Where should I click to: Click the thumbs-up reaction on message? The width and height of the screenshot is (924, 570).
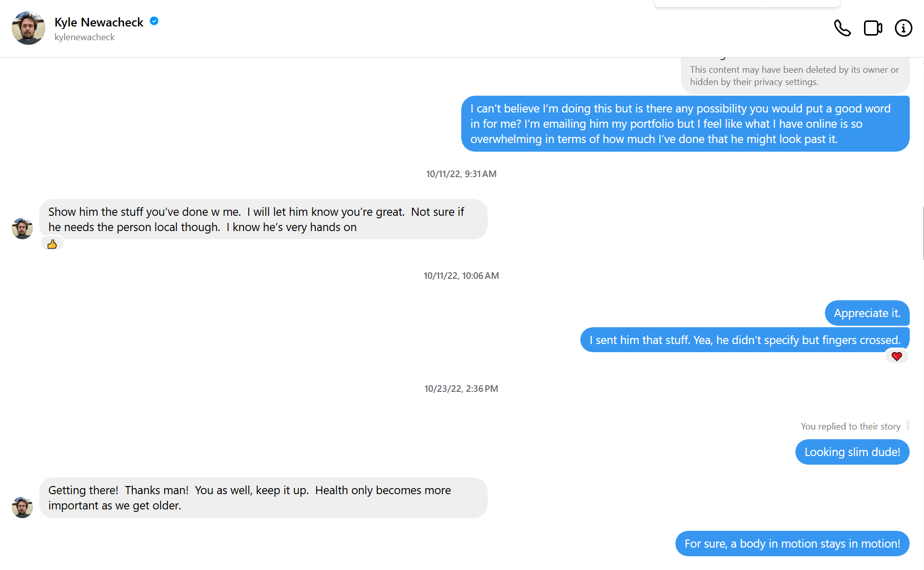pos(52,245)
